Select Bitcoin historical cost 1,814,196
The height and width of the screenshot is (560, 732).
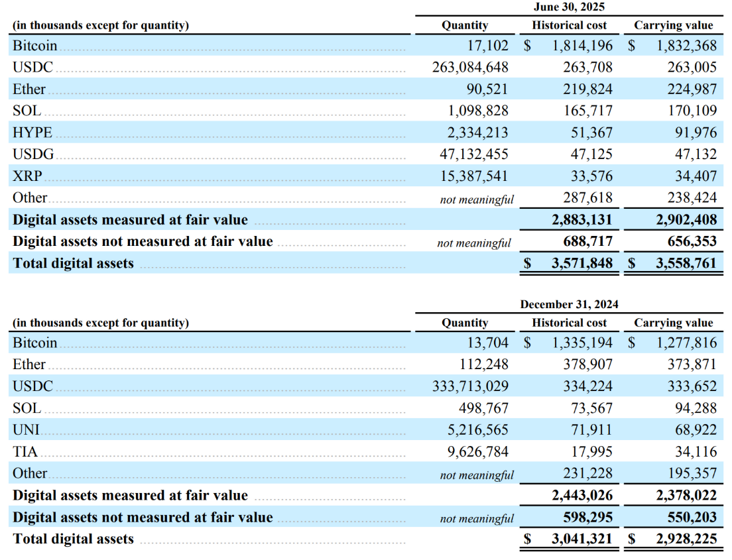[x=582, y=46]
